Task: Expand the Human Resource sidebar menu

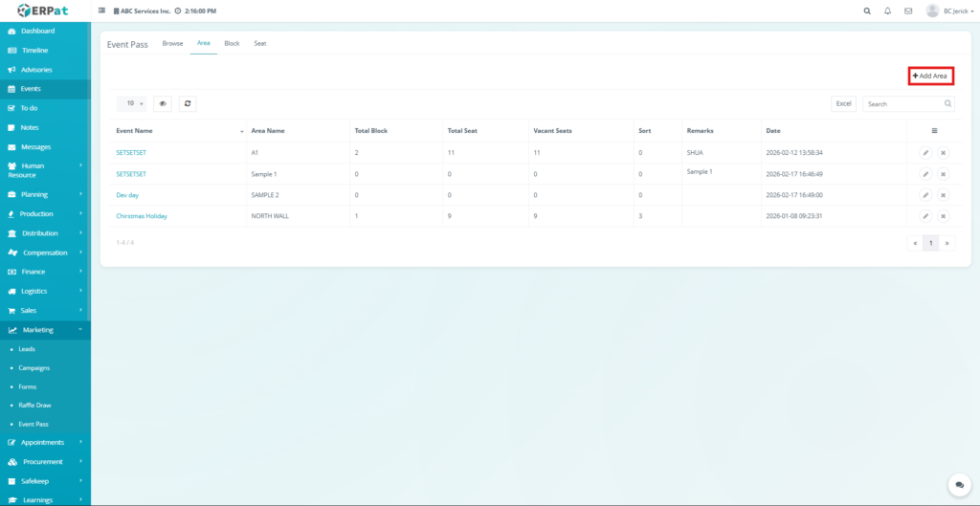Action: [x=45, y=170]
